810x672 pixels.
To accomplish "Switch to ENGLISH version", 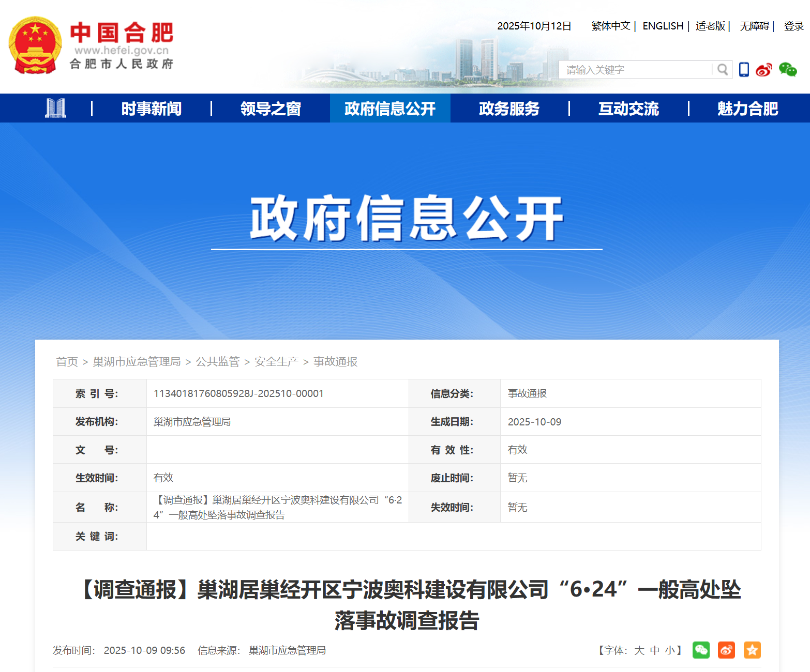I will (x=663, y=26).
